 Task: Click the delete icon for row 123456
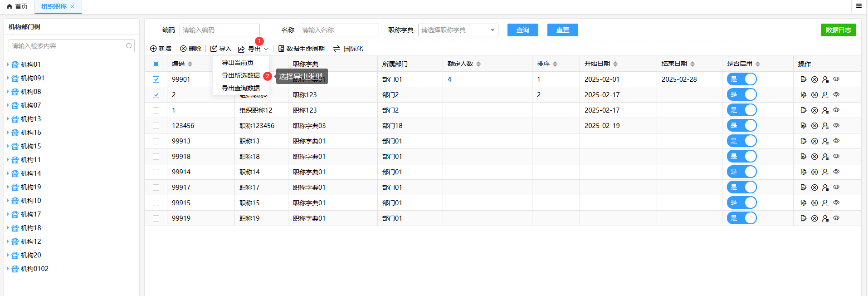click(814, 126)
